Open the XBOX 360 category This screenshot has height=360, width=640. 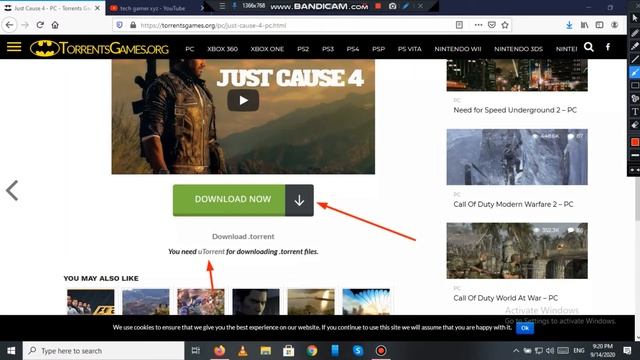222,49
